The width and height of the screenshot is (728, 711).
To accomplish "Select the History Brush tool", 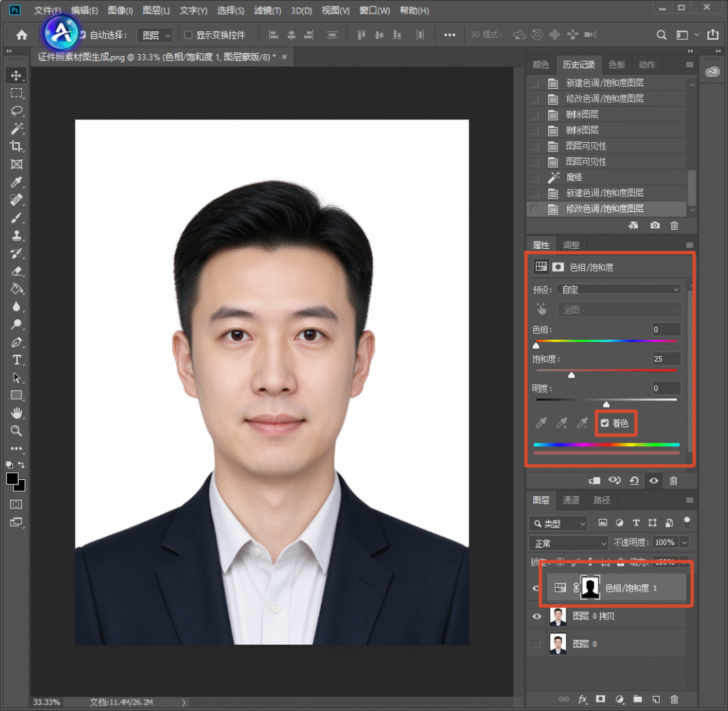I will [x=16, y=253].
